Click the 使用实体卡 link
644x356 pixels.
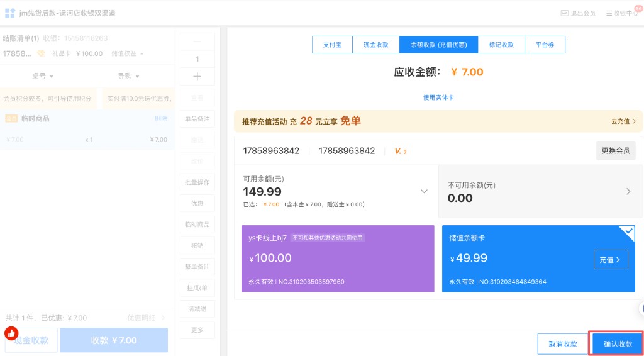pos(438,97)
